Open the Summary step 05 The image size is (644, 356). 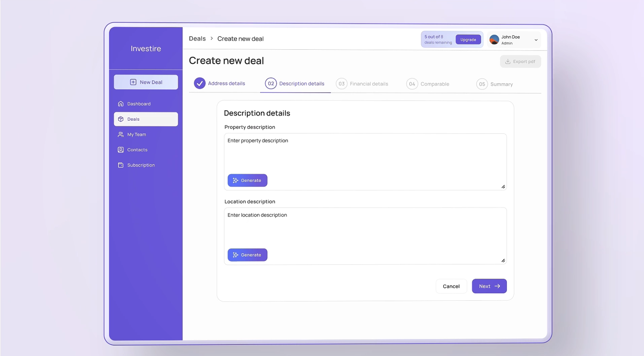(494, 84)
